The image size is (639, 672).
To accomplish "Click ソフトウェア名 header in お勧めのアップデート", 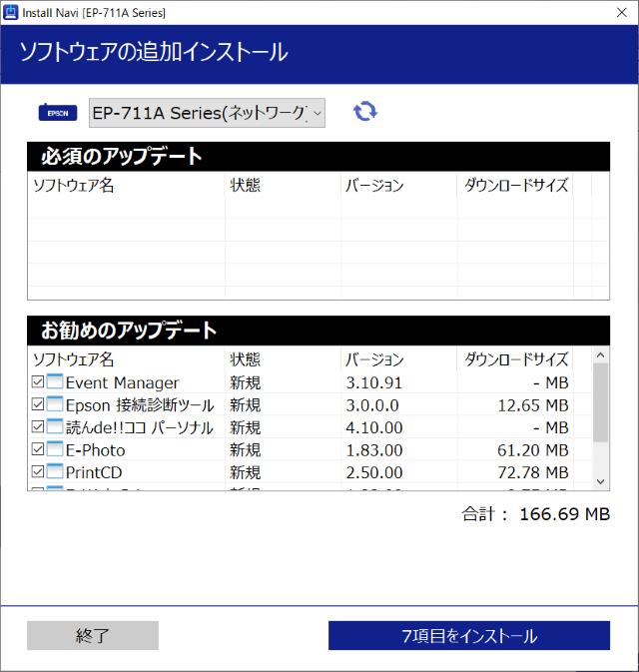I will pyautogui.click(x=74, y=359).
